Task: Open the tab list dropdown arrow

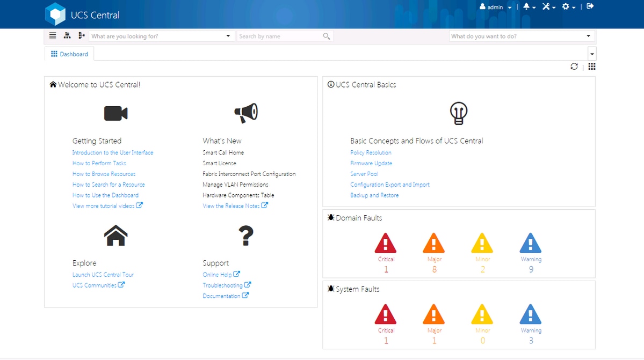Action: click(592, 54)
